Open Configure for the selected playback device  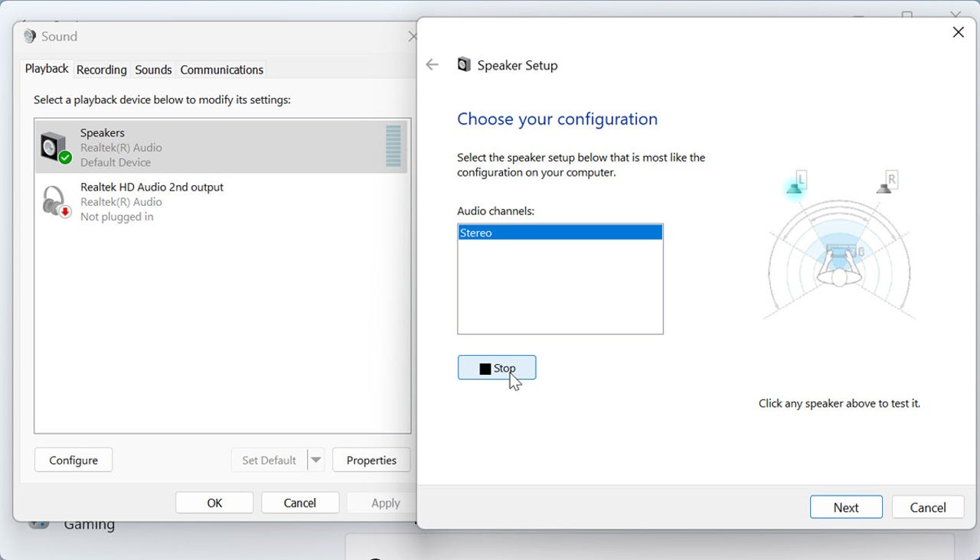(x=73, y=460)
